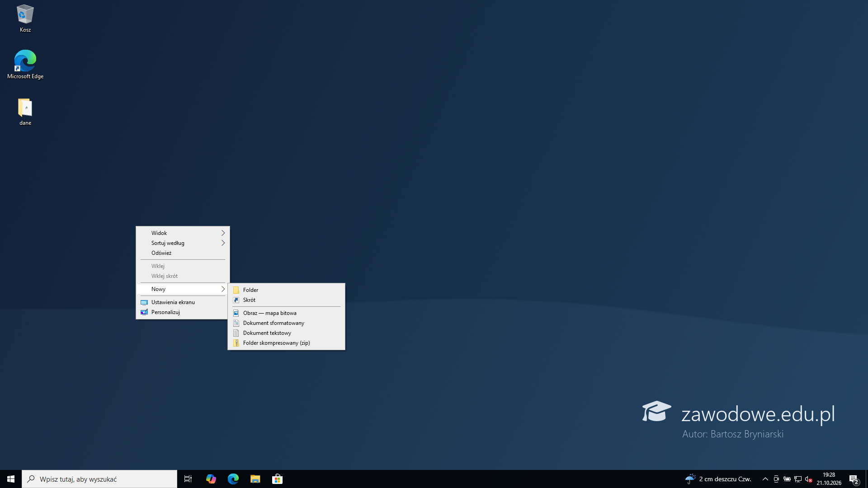The height and width of the screenshot is (488, 868).
Task: Show hidden system tray icons
Action: click(765, 479)
